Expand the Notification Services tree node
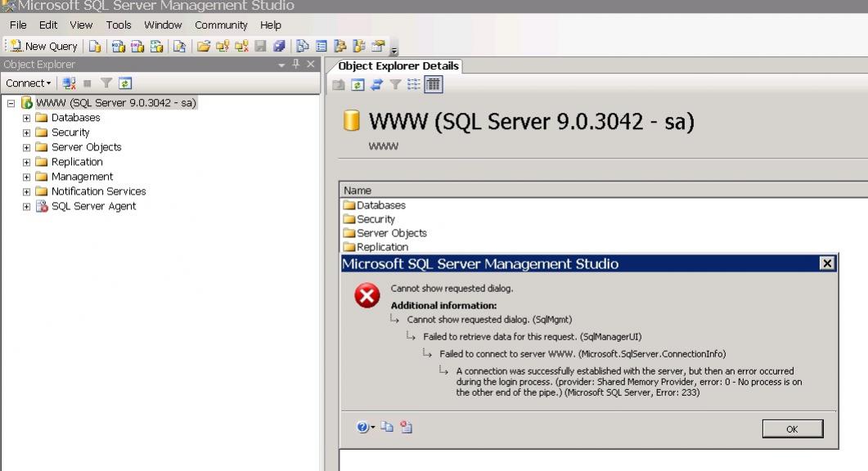This screenshot has width=868, height=471. pyautogui.click(x=26, y=192)
